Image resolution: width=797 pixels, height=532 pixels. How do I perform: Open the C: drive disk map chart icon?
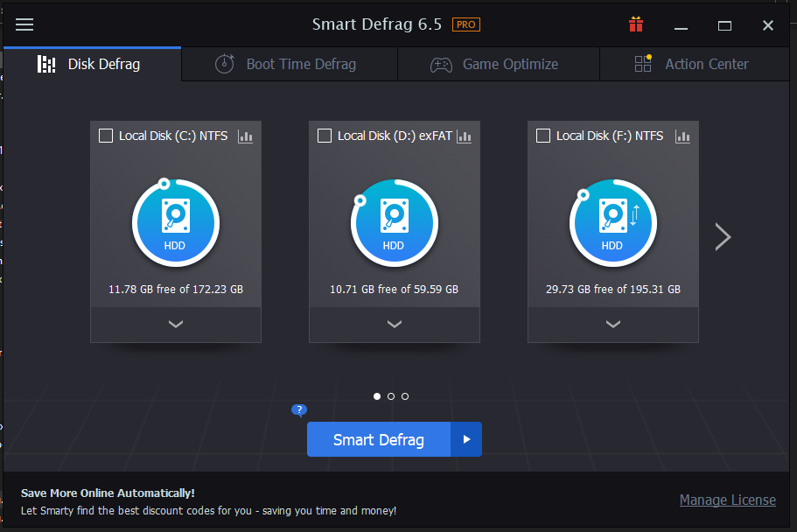246,136
